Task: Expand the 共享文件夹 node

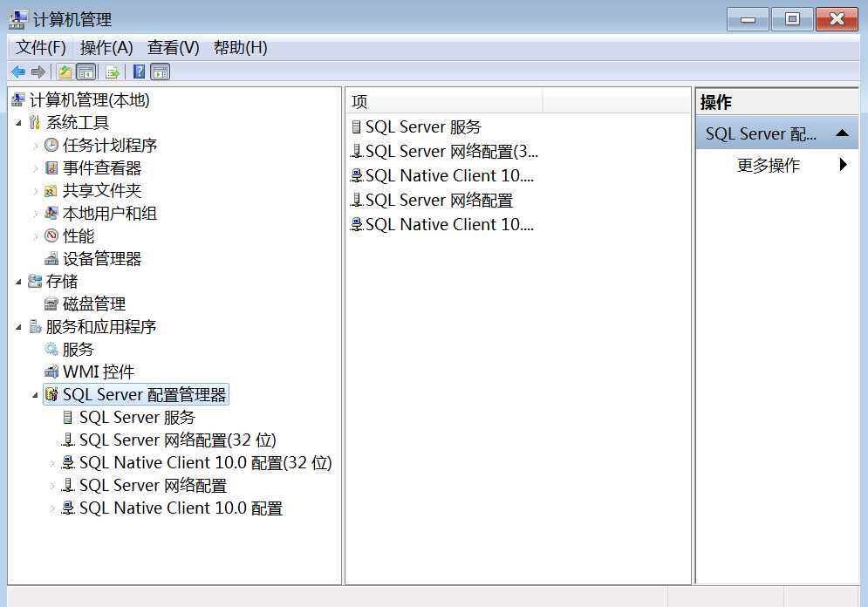Action: (36, 191)
